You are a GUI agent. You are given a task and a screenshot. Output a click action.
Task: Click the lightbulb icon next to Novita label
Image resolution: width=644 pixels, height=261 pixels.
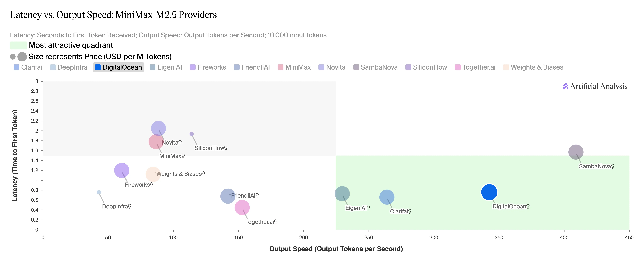click(180, 143)
